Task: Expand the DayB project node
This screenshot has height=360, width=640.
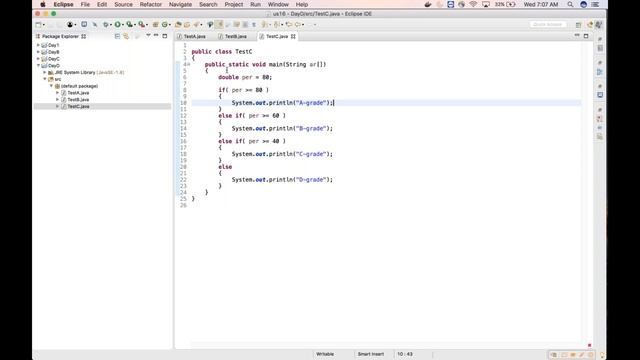Action: click(38, 52)
